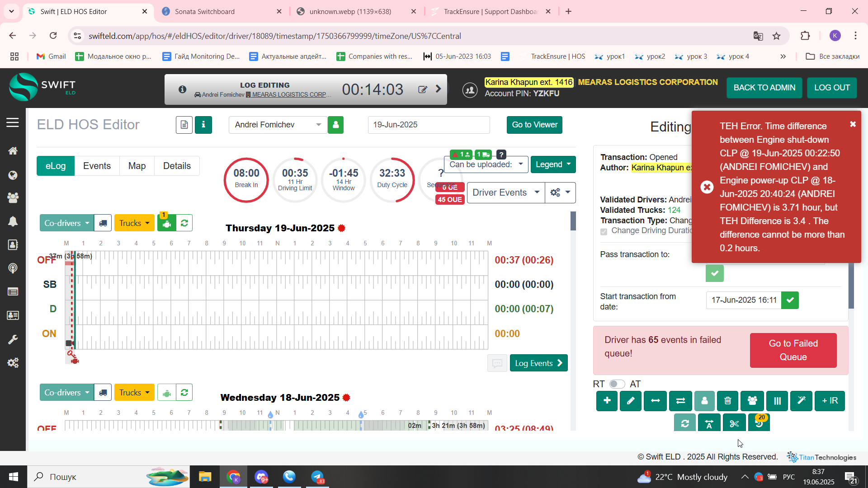Screen dimensions: 868x488
Task: Click the scissors cut tool icon
Action: [734, 423]
